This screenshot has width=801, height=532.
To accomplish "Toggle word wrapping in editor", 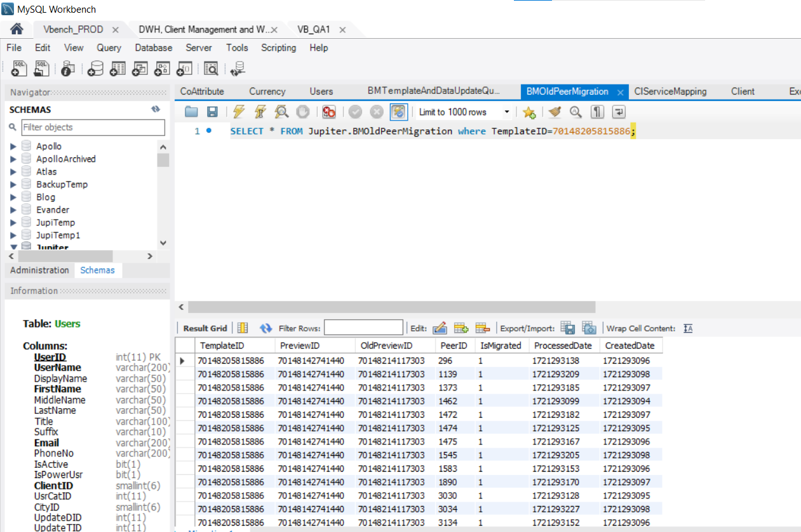I will click(619, 112).
